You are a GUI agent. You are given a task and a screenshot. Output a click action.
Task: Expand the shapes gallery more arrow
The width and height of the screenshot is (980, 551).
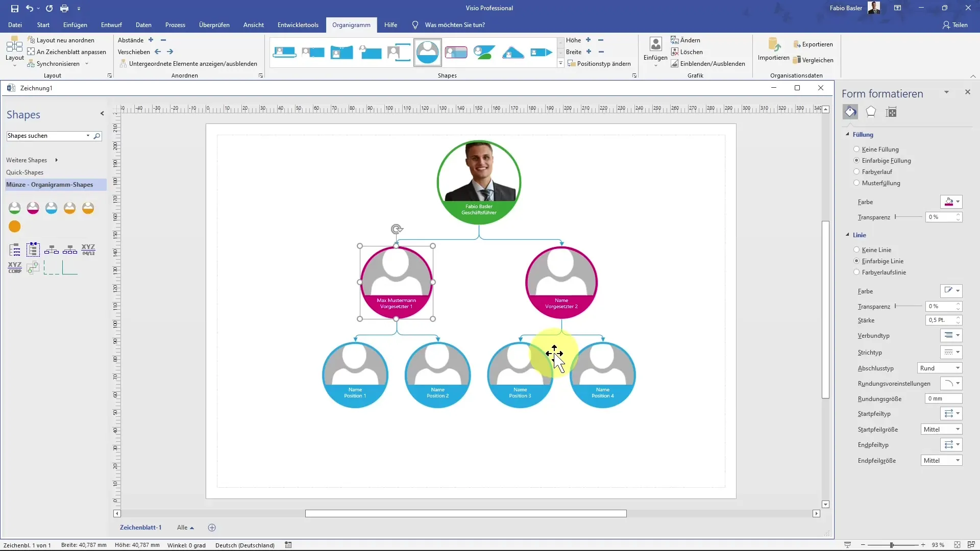[x=560, y=64]
